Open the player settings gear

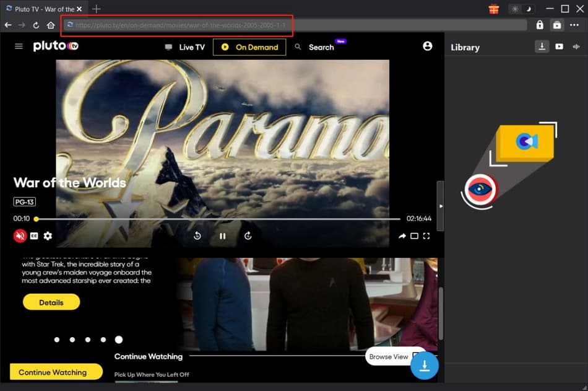coord(48,236)
